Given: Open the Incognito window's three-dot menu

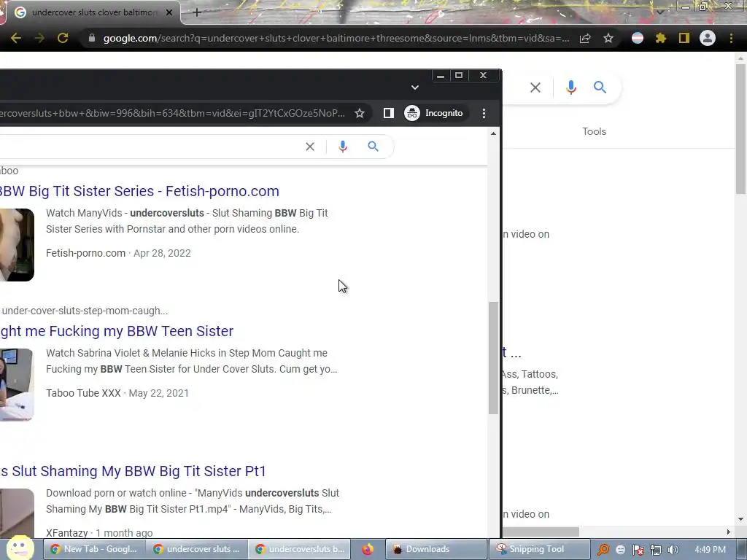Looking at the screenshot, I should pyautogui.click(x=484, y=113).
